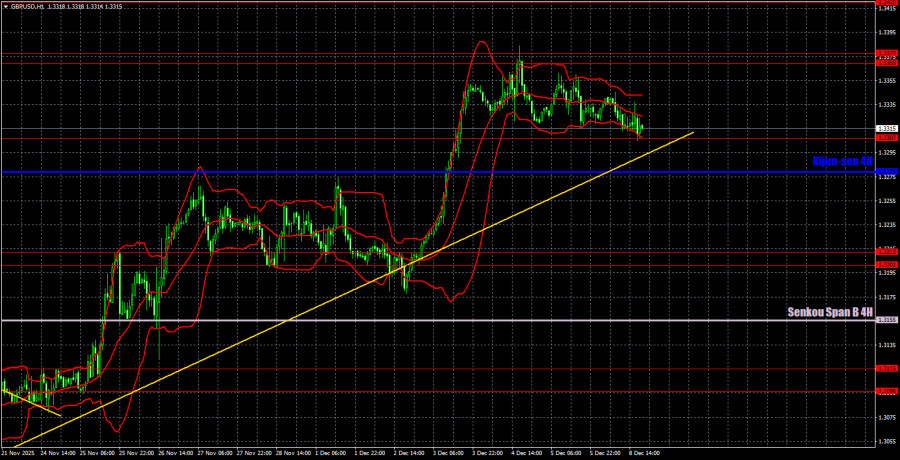
Task: Click the 5 Dec 06:00 time label
Action: point(568,453)
